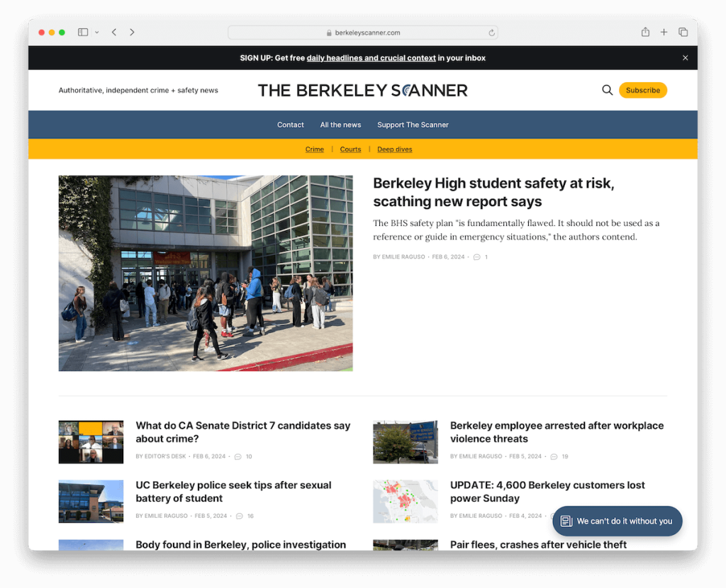Go back with the browser back arrow
The height and width of the screenshot is (588, 726).
click(x=114, y=33)
